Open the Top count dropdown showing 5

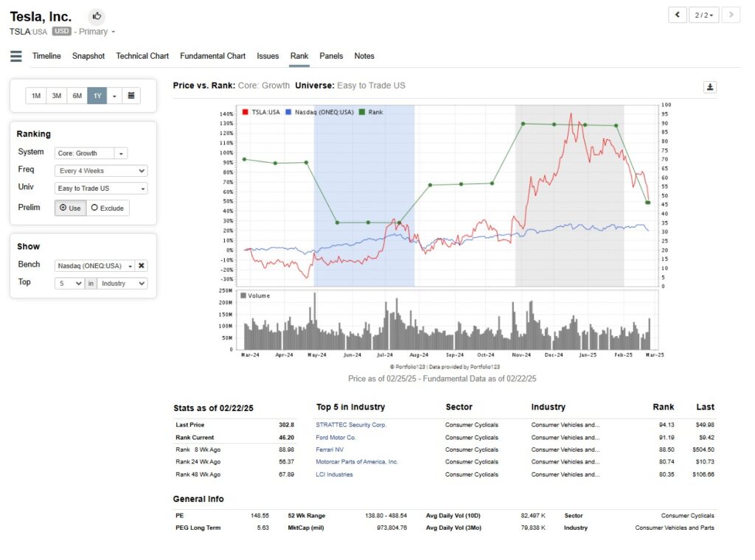69,284
